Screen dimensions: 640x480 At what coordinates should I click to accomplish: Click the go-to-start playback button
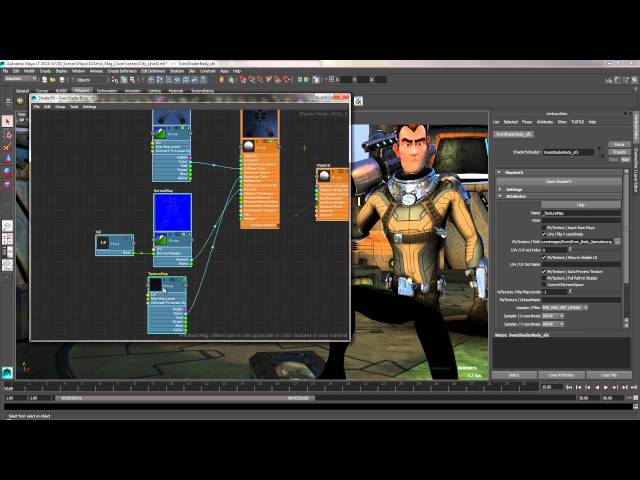[569, 387]
